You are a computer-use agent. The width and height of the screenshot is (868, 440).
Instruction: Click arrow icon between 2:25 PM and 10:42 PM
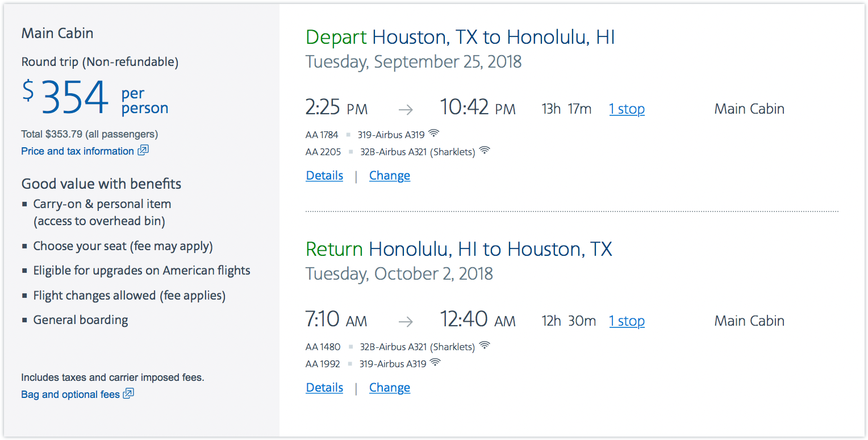(406, 109)
